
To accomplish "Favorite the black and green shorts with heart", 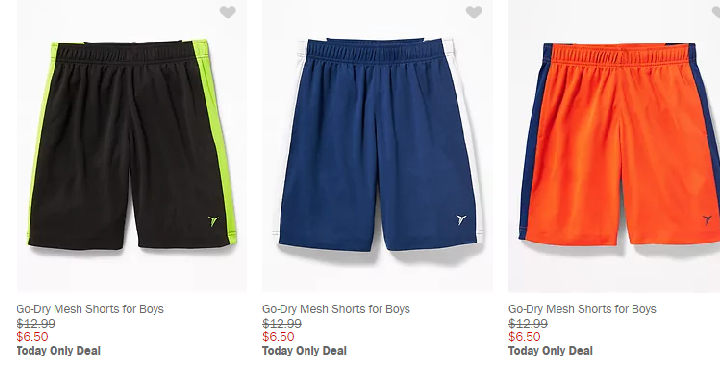I will pyautogui.click(x=227, y=12).
